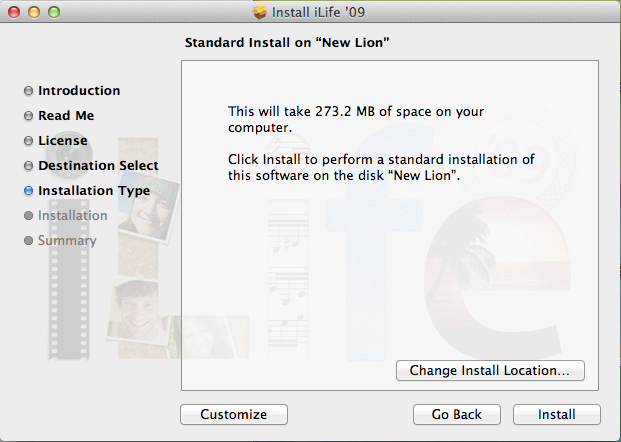This screenshot has width=621, height=442.
Task: Click the License step bullet
Action: pos(29,141)
